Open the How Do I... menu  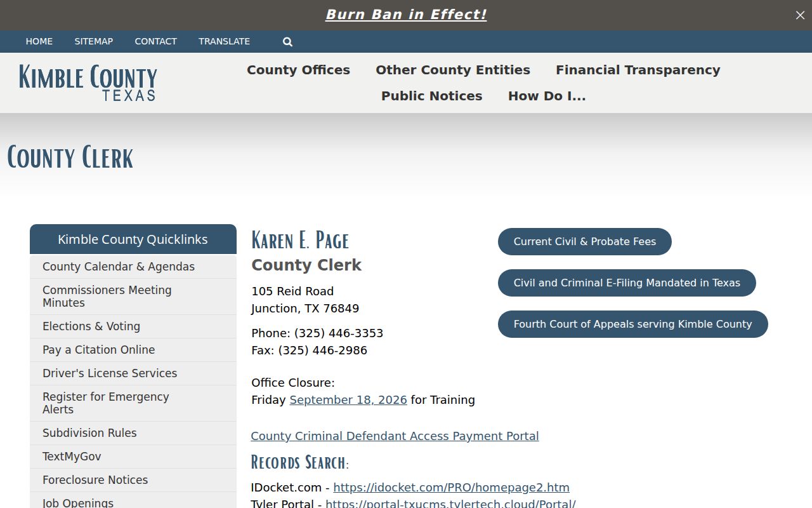click(547, 96)
